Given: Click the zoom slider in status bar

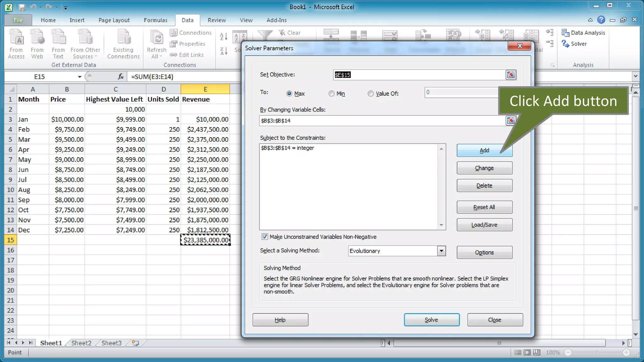Looking at the screenshot, I should coord(597,352).
